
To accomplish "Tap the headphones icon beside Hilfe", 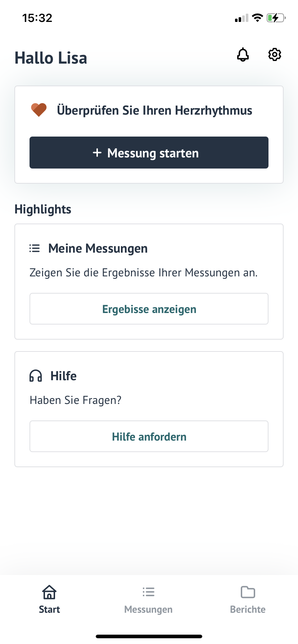I will 36,376.
